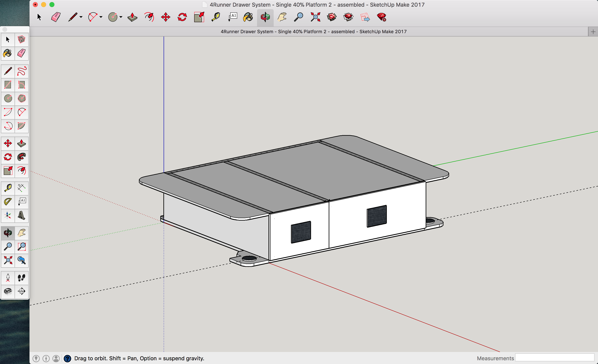Select the Push/Pull tool in top toolbar

pos(132,17)
